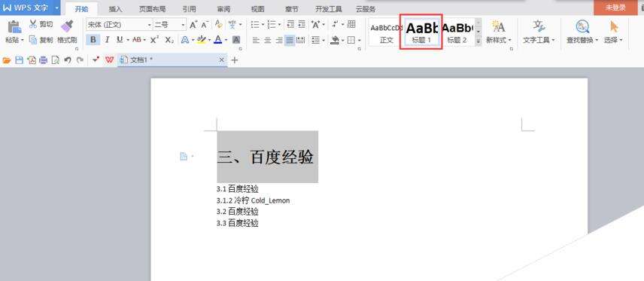
Task: Expand the styles gallery list
Action: [x=478, y=41]
